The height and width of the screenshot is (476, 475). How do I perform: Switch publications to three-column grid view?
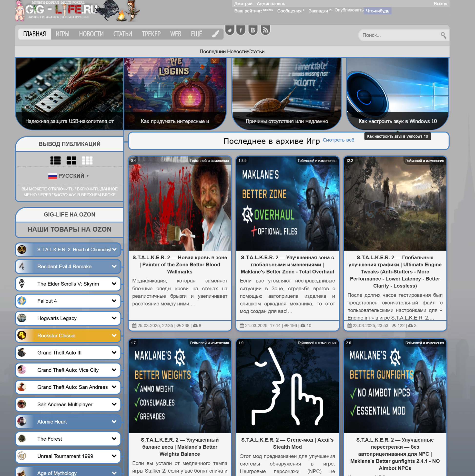pyautogui.click(x=87, y=160)
